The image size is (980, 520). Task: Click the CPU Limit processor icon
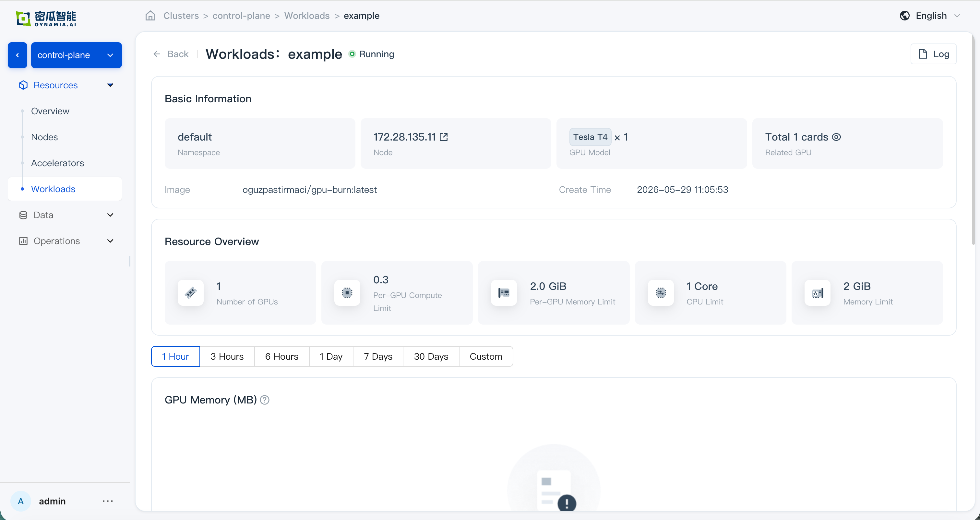pos(661,293)
